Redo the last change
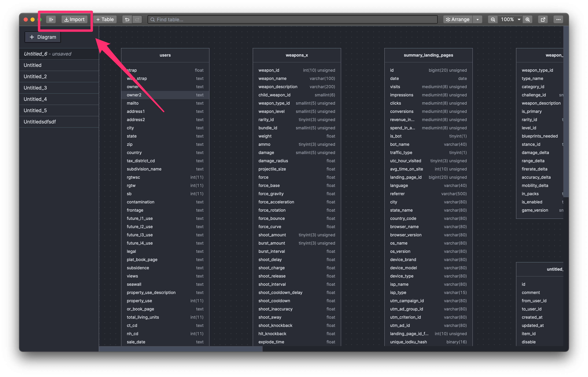 [137, 19]
